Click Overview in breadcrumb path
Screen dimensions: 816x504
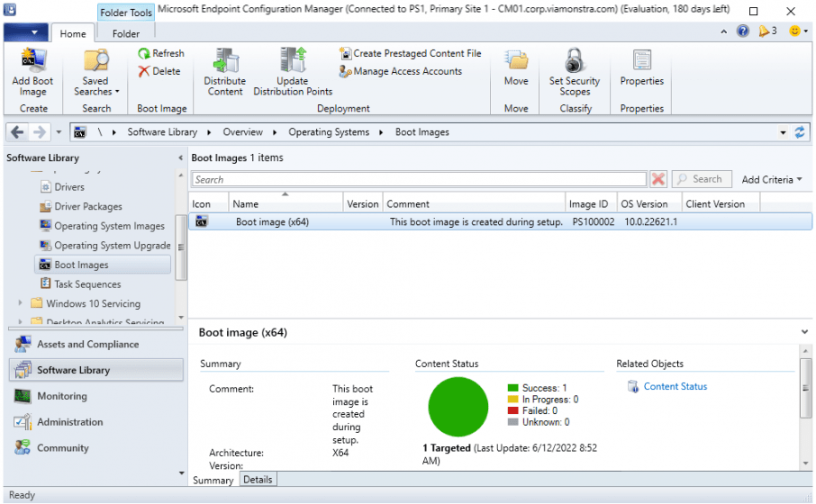pos(243,132)
